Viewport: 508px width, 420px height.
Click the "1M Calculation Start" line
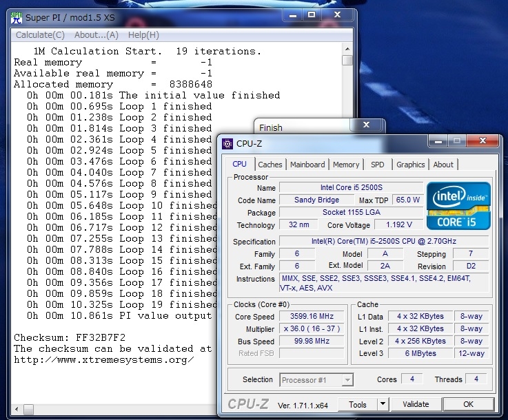(147, 51)
